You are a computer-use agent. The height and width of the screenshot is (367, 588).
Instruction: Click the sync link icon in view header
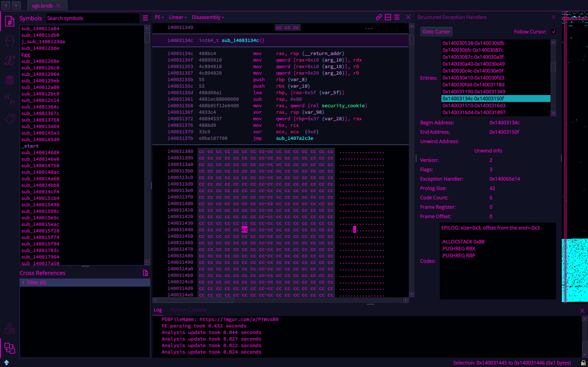[x=379, y=17]
